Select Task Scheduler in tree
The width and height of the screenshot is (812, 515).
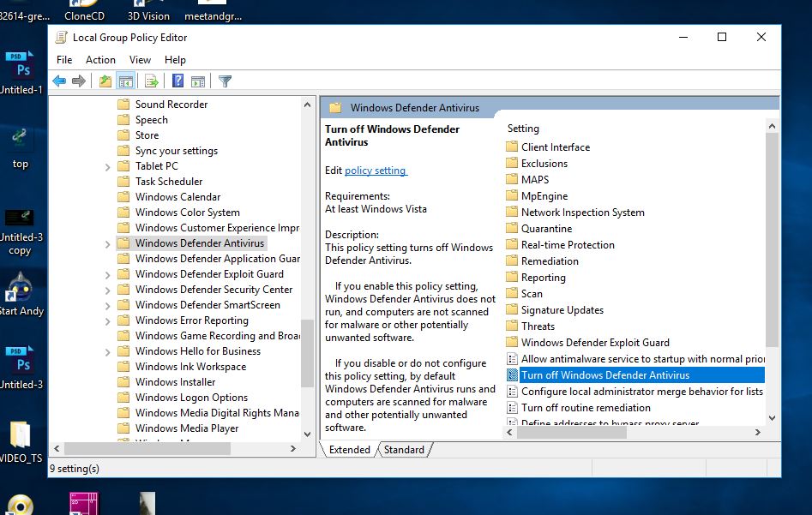169,181
